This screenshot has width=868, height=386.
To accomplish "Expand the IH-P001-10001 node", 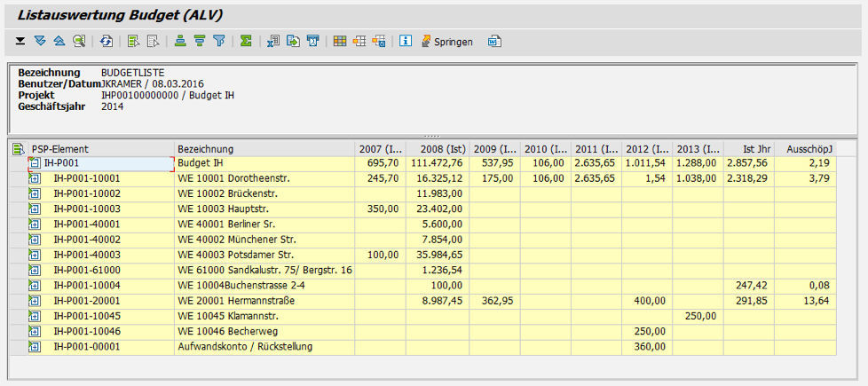I will tap(34, 178).
